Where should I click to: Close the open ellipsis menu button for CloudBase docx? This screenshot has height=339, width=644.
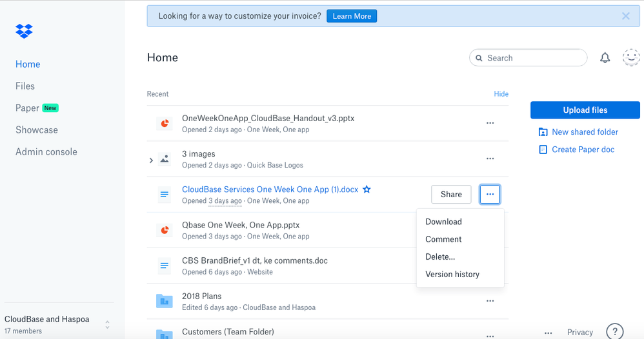[490, 194]
